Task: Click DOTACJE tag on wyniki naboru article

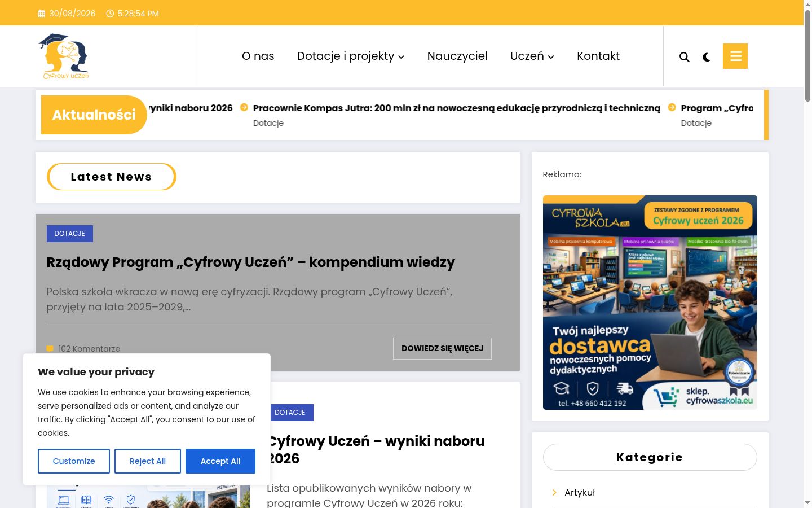Action: [291, 413]
